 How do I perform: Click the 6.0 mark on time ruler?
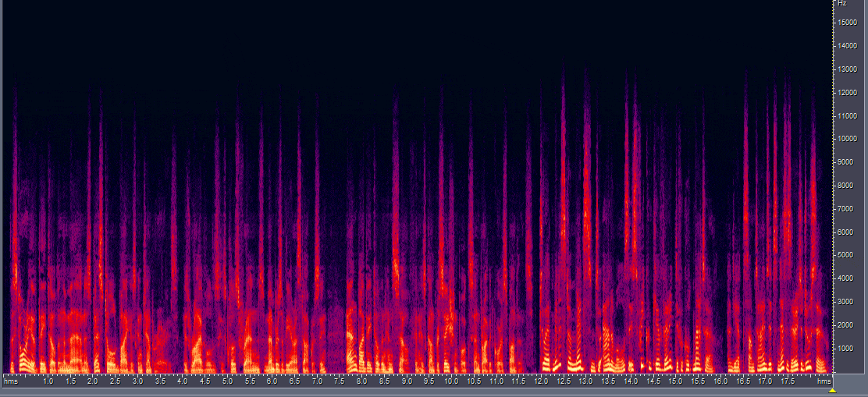tap(272, 381)
